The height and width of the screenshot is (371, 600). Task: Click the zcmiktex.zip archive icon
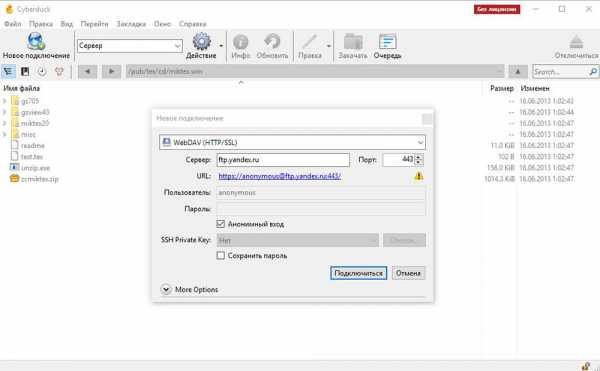click(15, 179)
